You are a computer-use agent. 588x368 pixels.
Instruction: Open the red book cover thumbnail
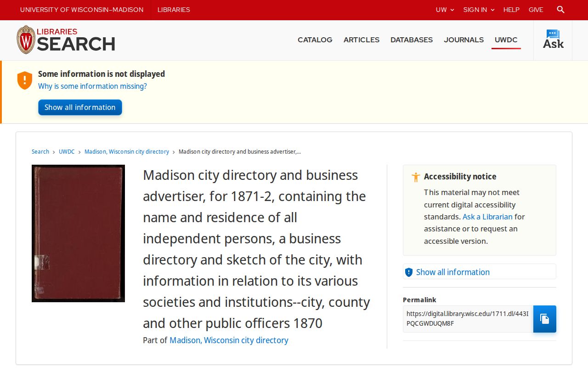[78, 233]
